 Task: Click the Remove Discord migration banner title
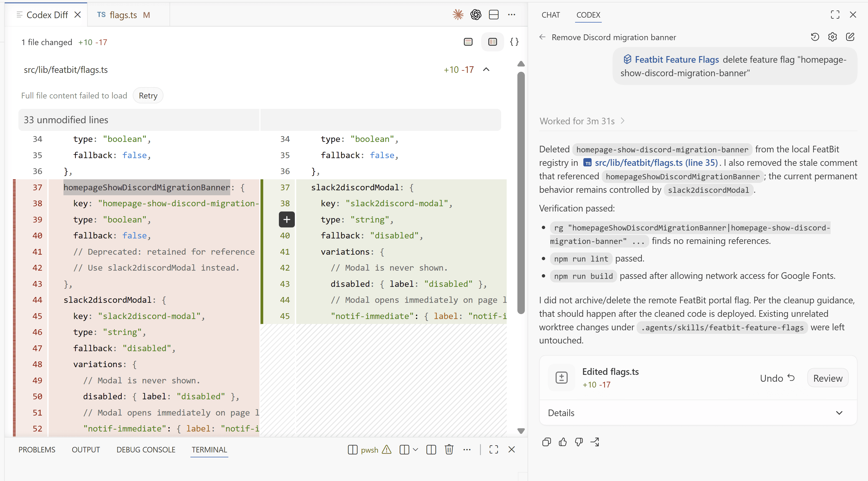(x=614, y=37)
